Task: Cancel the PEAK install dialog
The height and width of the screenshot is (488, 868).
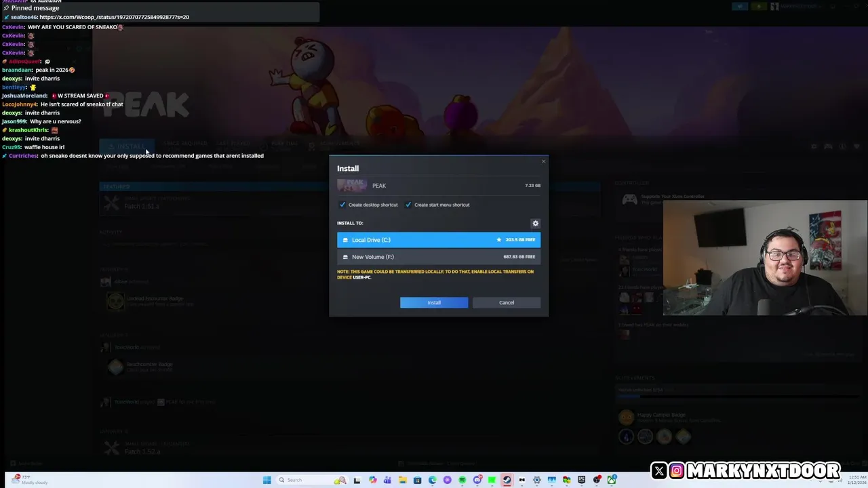Action: click(507, 302)
